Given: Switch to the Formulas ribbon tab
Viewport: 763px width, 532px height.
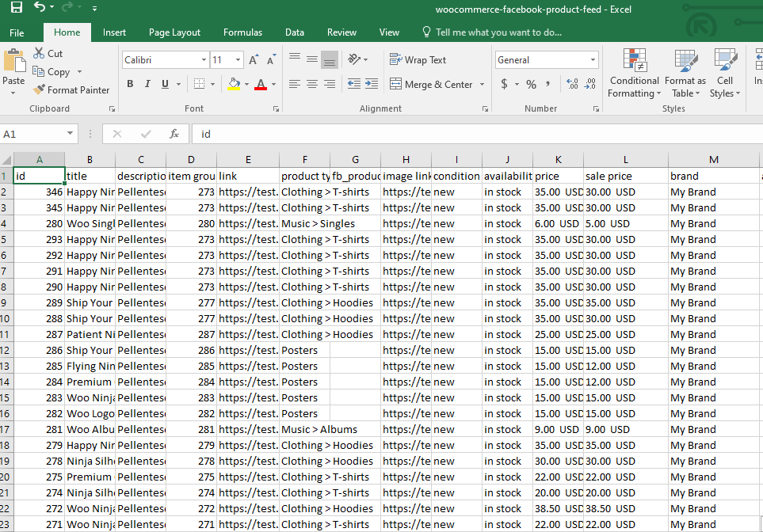Looking at the screenshot, I should point(242,32).
